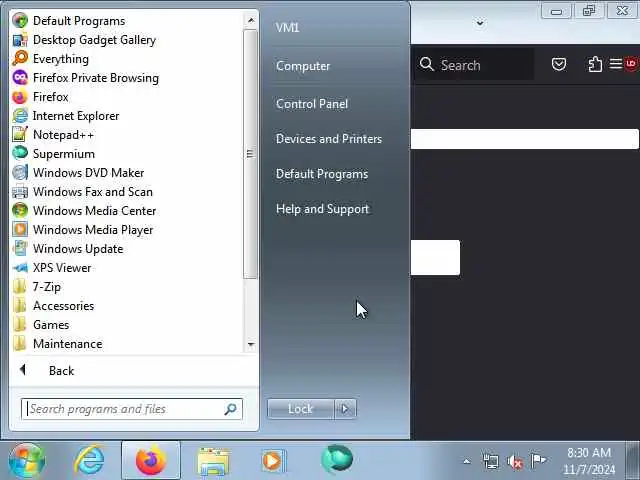Open Help and Support
640x480 pixels.
point(322,209)
